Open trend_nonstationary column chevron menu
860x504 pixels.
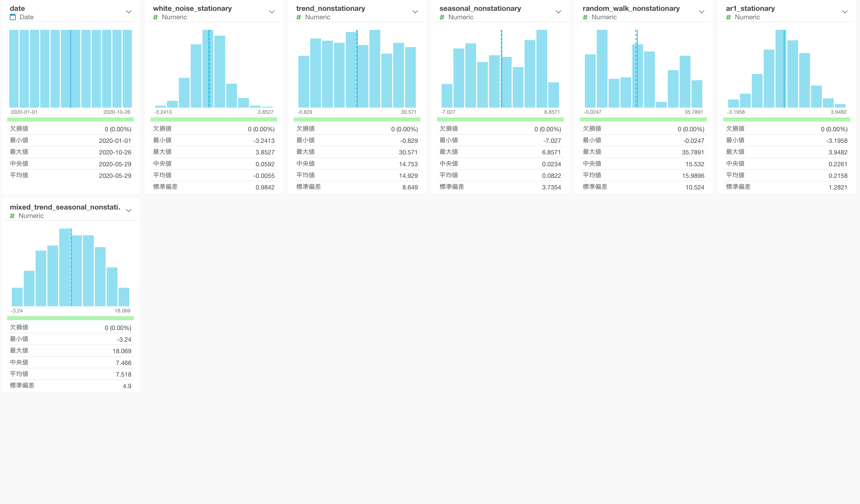pyautogui.click(x=415, y=12)
